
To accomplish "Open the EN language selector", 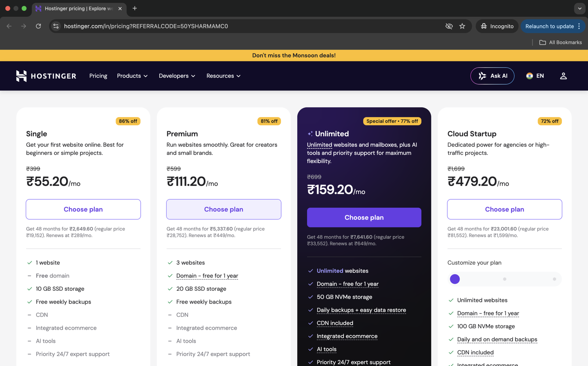I will tap(535, 76).
